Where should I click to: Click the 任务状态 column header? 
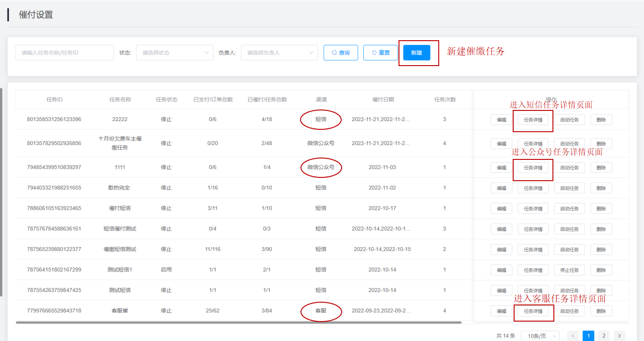(x=166, y=99)
